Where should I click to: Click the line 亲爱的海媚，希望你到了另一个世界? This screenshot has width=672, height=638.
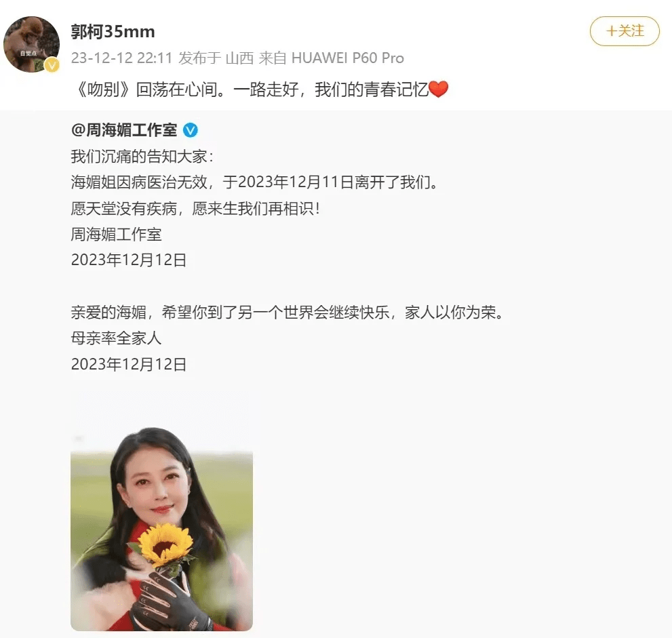click(x=288, y=313)
